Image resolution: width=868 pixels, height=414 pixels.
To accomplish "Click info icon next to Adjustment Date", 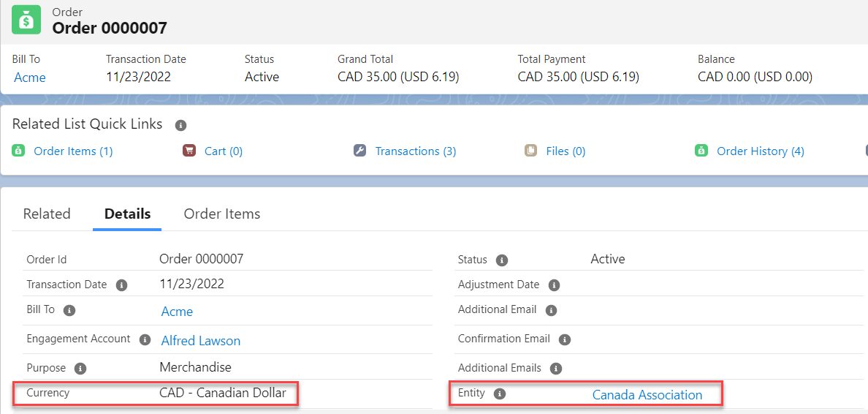I will (554, 285).
